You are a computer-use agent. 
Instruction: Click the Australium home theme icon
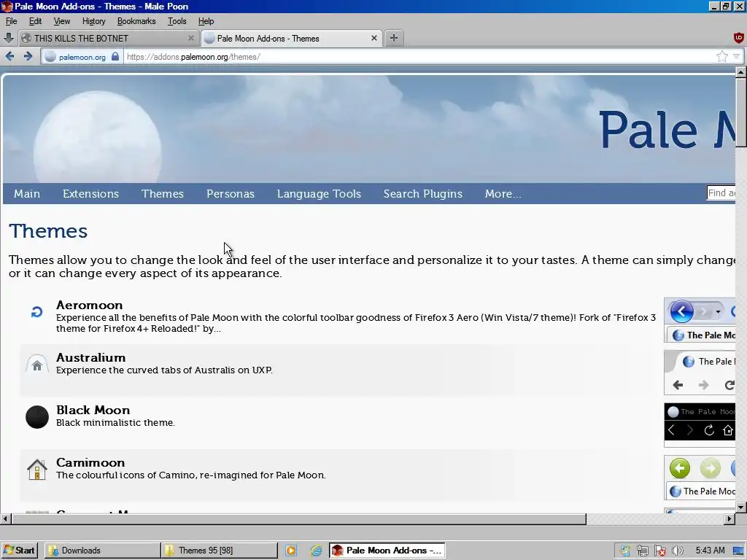pyautogui.click(x=37, y=365)
